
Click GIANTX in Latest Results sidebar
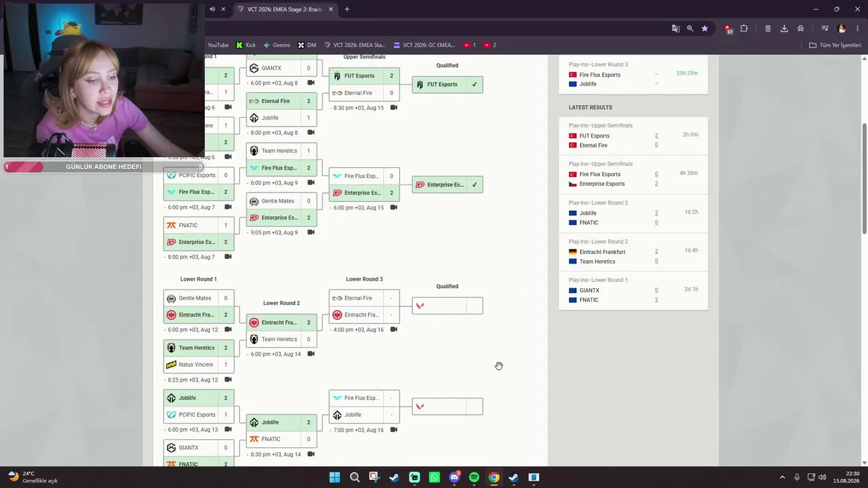pos(589,291)
